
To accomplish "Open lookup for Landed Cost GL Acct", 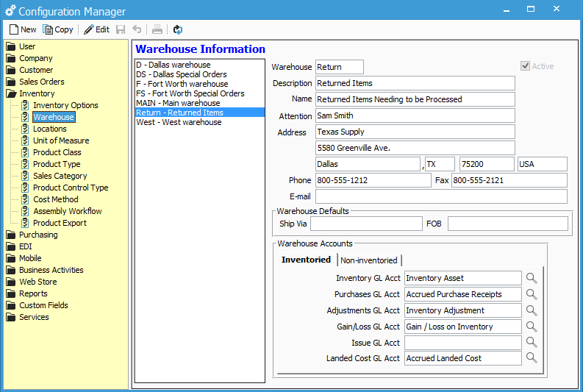I will pyautogui.click(x=532, y=357).
